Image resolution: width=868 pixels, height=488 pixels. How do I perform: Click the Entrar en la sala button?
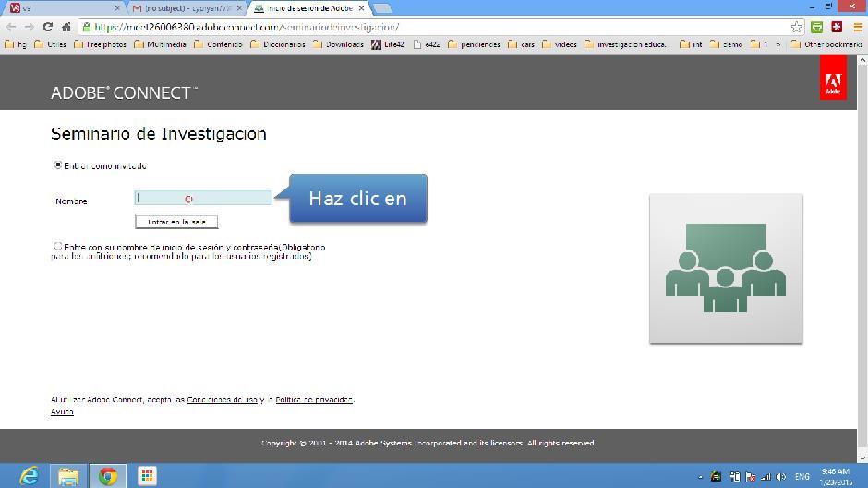pos(176,222)
